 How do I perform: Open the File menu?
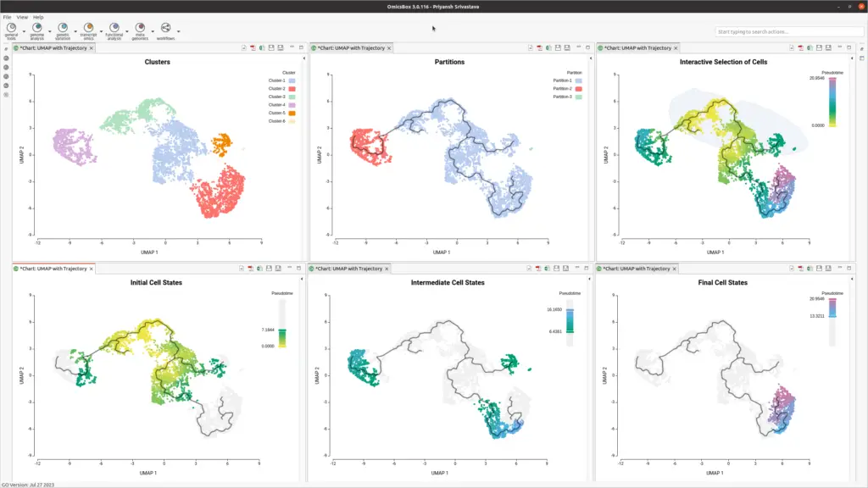(7, 17)
